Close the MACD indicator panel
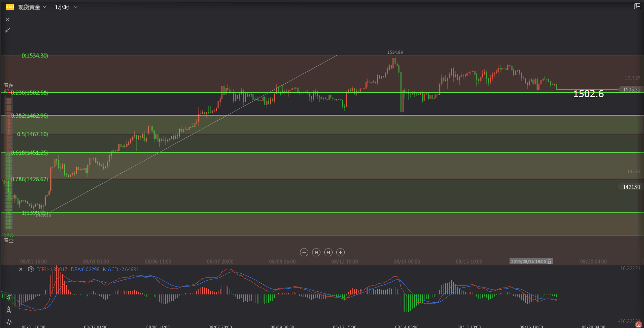Screen dimensions: 644x328 coord(21,269)
